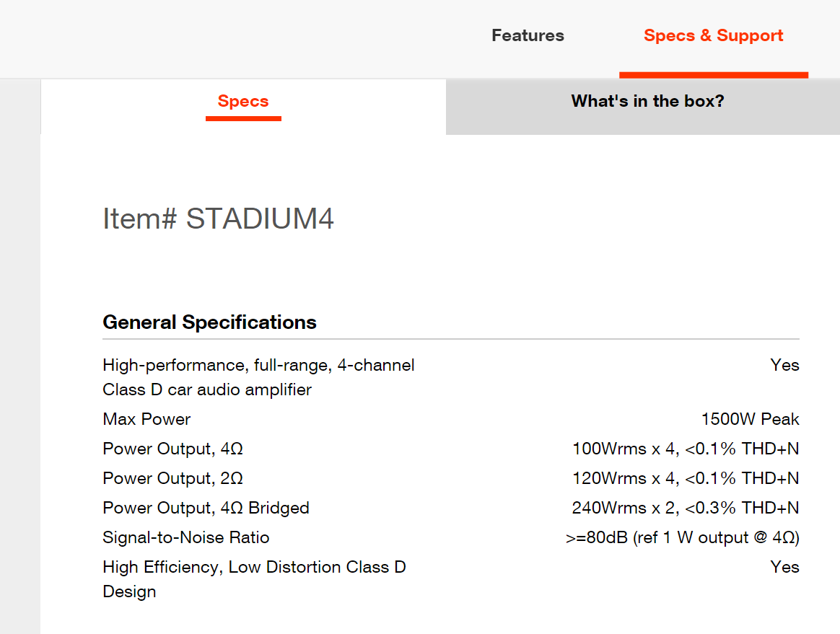Click the Max Power label
The width and height of the screenshot is (840, 634).
click(146, 419)
